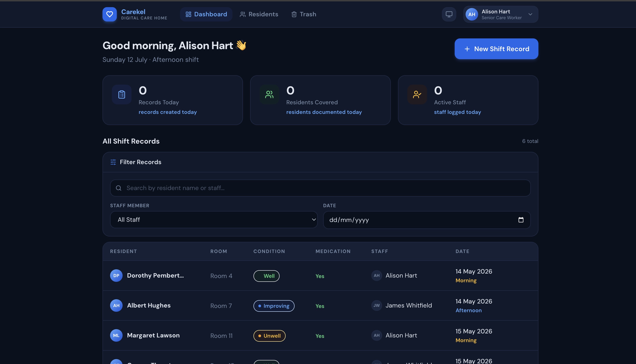Viewport: 636px width, 364px height.
Task: Create a New Shift Record
Action: [496, 49]
